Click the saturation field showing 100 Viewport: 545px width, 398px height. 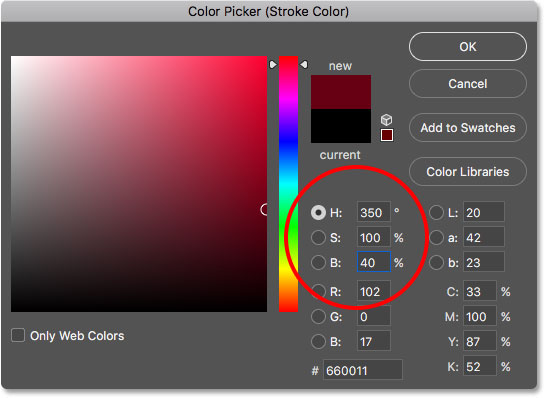point(374,237)
